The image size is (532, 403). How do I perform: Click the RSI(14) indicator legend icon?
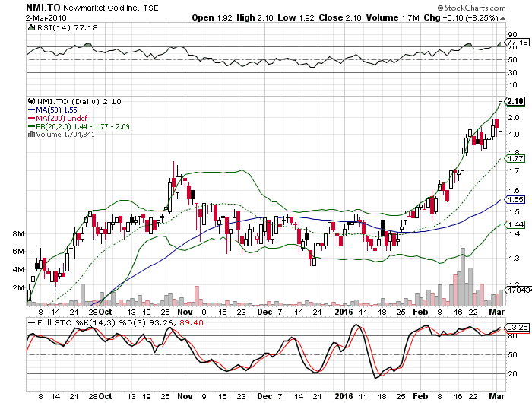tap(31, 27)
